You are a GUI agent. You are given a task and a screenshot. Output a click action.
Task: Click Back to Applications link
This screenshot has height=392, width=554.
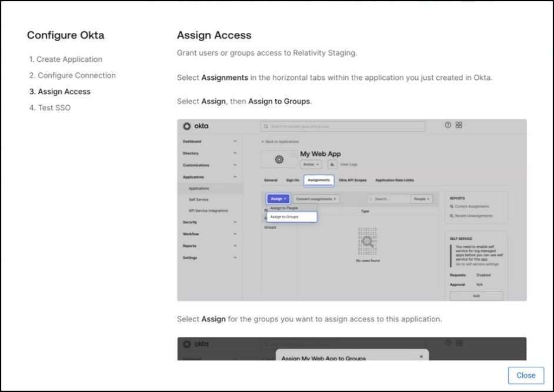[x=280, y=142]
